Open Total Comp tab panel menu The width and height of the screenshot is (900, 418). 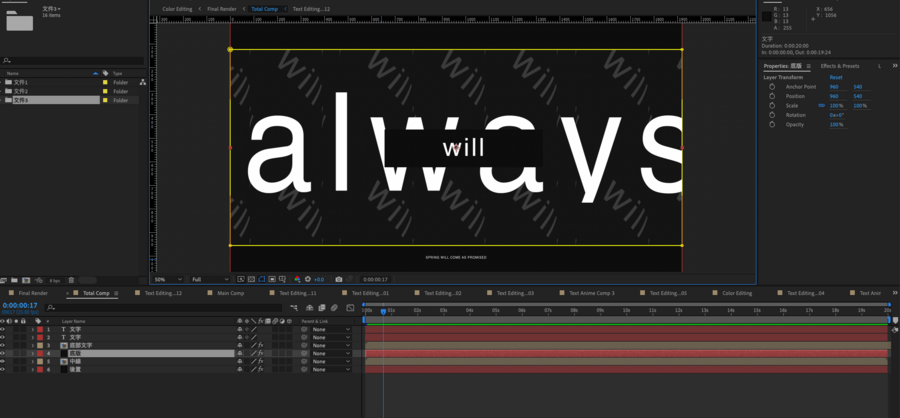point(116,293)
